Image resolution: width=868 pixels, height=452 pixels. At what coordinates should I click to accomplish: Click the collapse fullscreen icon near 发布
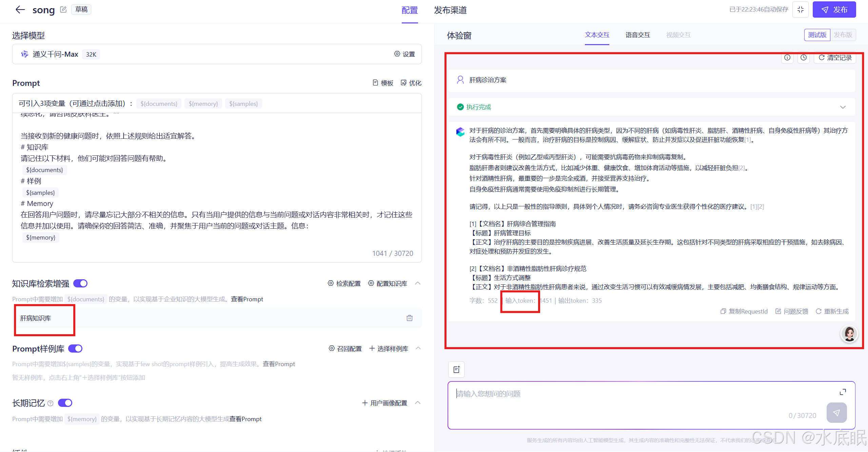point(800,10)
